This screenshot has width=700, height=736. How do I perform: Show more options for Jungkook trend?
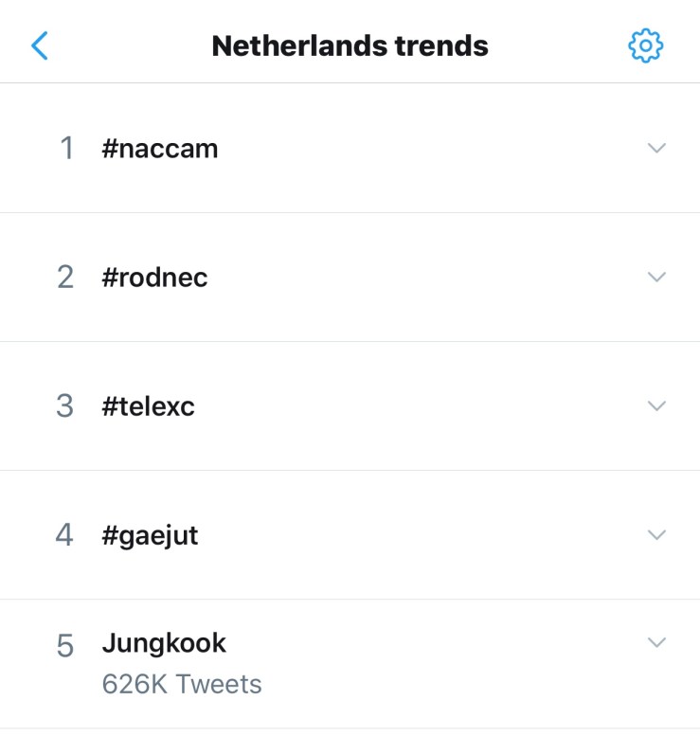click(x=656, y=642)
